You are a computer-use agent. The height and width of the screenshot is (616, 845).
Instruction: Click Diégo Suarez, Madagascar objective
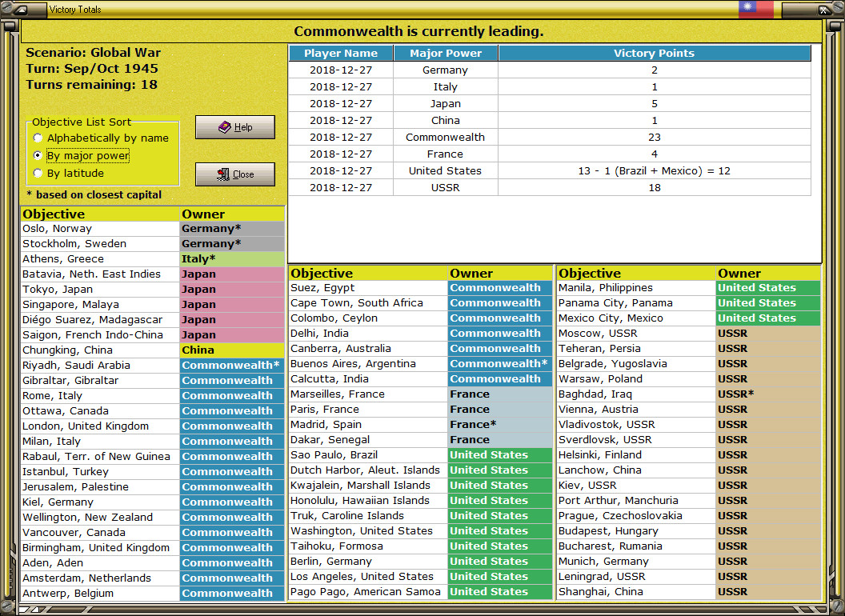pyautogui.click(x=100, y=319)
